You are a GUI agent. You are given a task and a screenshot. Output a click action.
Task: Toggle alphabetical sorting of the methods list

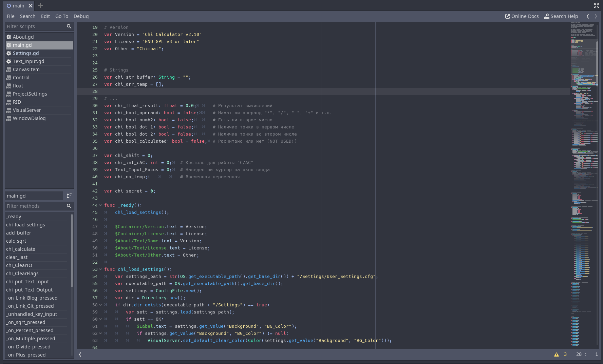pos(69,196)
